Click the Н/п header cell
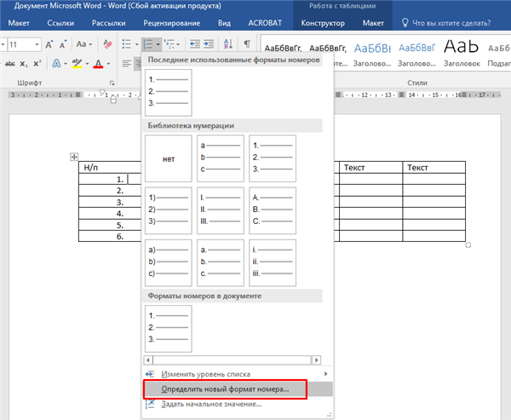The width and height of the screenshot is (511, 420). 110,167
